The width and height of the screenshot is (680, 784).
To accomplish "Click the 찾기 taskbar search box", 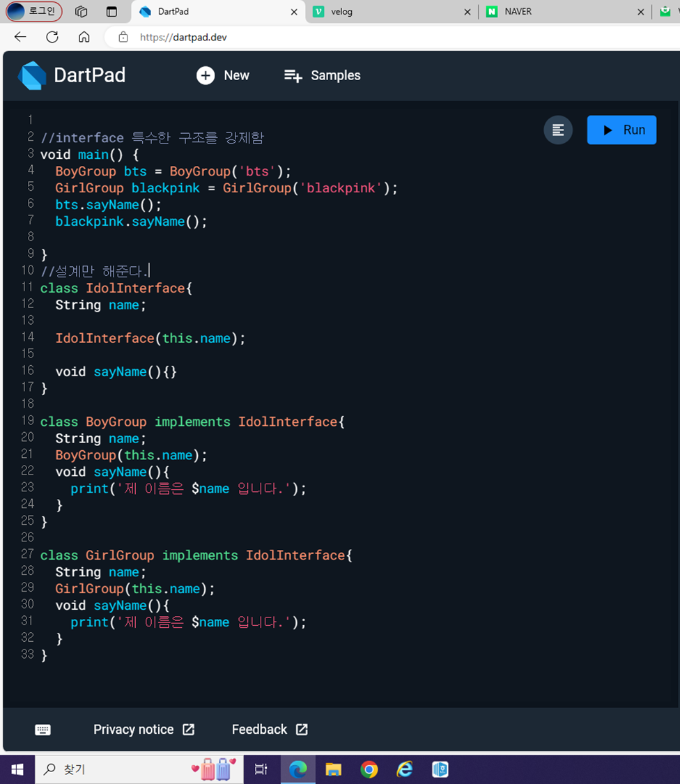I will [x=139, y=769].
